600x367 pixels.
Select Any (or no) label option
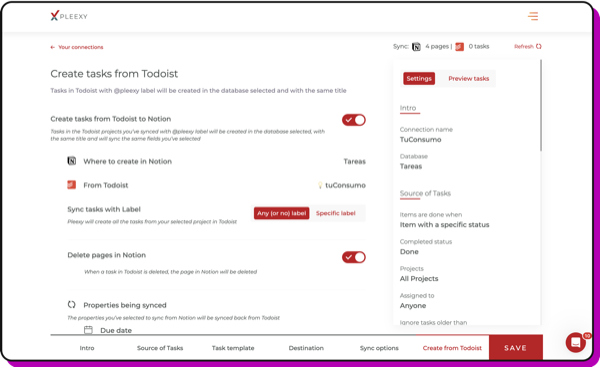(x=282, y=213)
